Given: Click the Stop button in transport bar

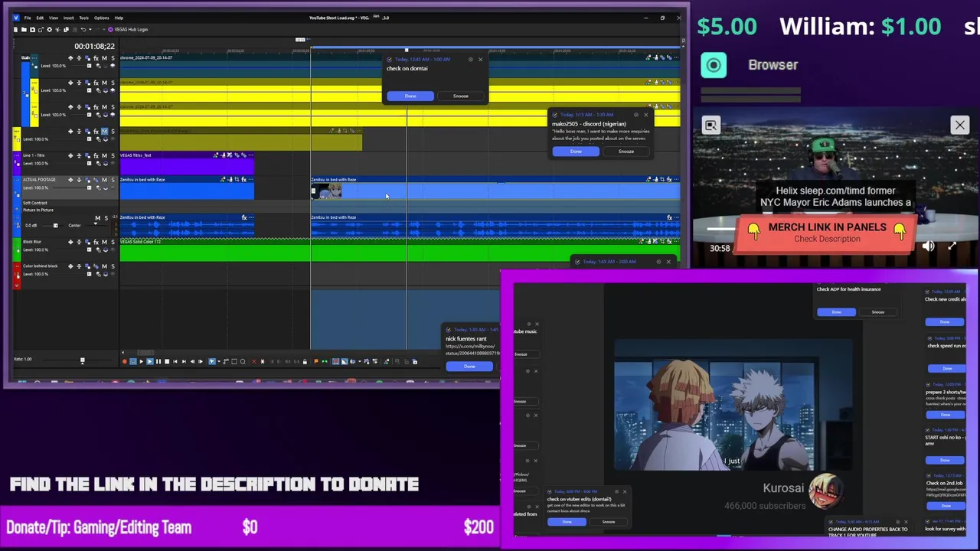Looking at the screenshot, I should tap(167, 361).
